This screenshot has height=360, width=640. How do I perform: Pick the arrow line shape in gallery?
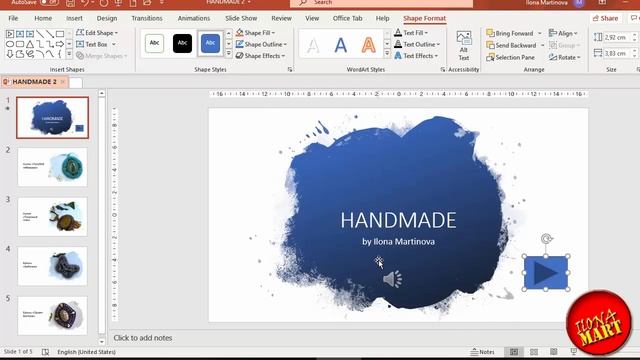pos(50,34)
